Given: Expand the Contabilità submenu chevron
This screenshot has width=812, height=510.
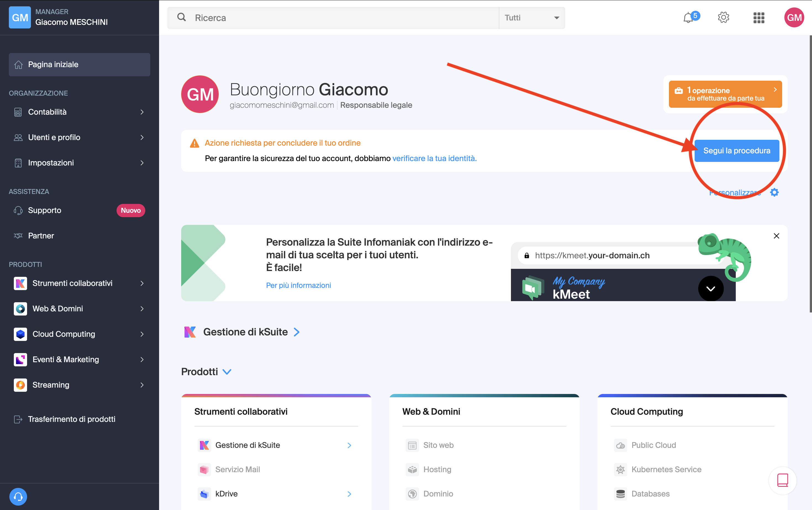Looking at the screenshot, I should tap(142, 112).
